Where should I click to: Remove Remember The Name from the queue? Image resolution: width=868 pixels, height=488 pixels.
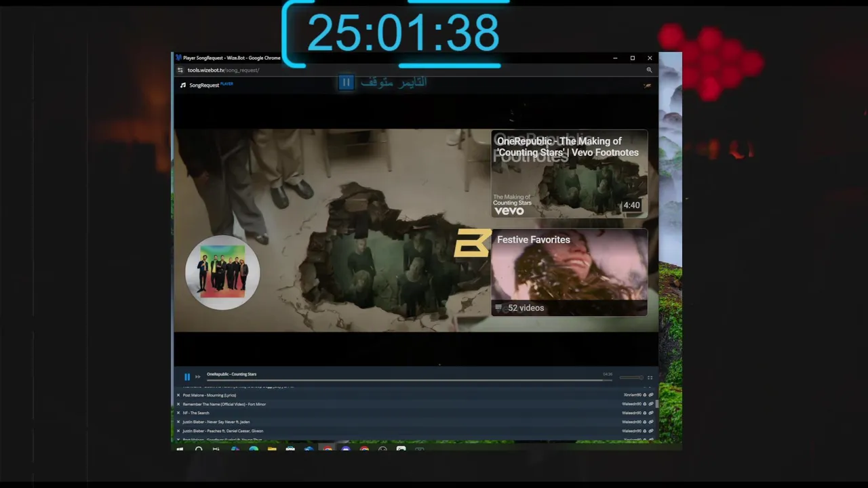[x=178, y=404]
